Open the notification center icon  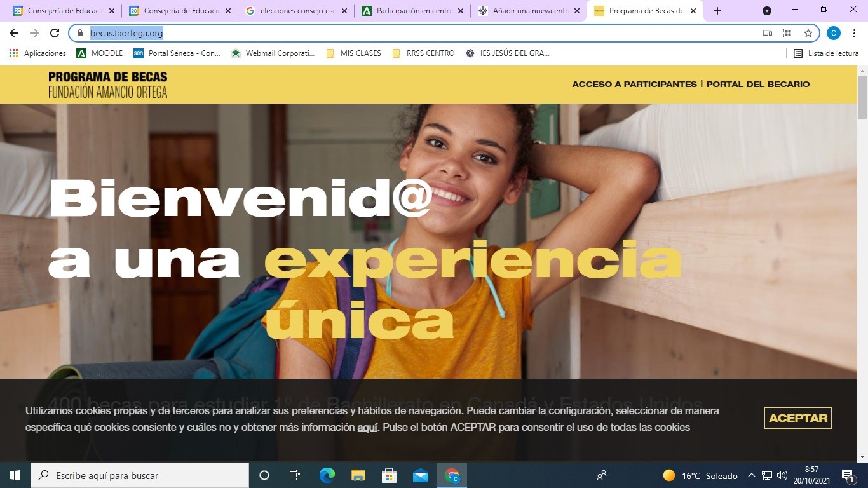coord(848,475)
